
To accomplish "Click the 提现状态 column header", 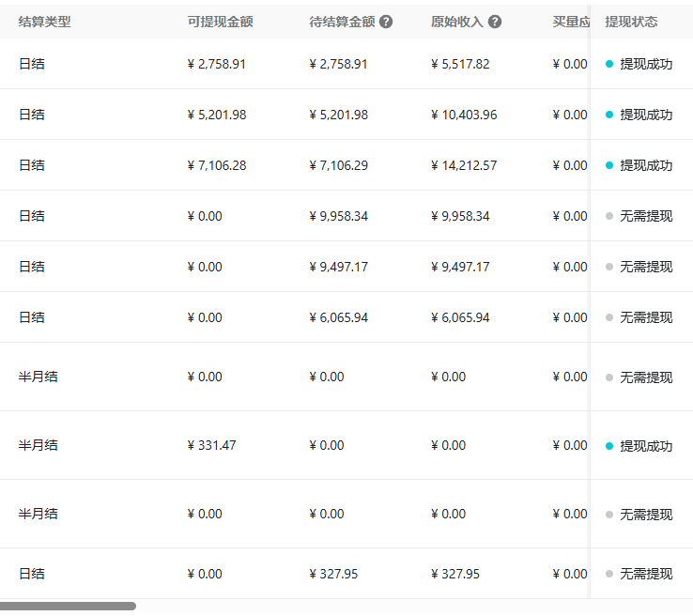I will [x=631, y=22].
